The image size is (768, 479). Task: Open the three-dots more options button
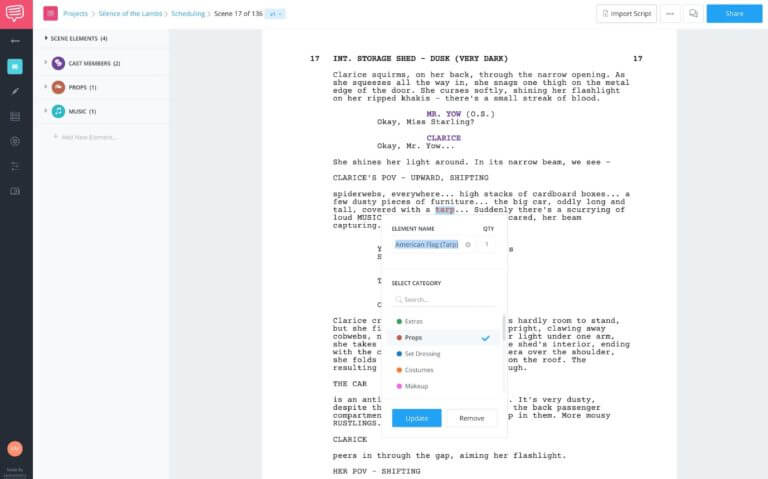669,14
